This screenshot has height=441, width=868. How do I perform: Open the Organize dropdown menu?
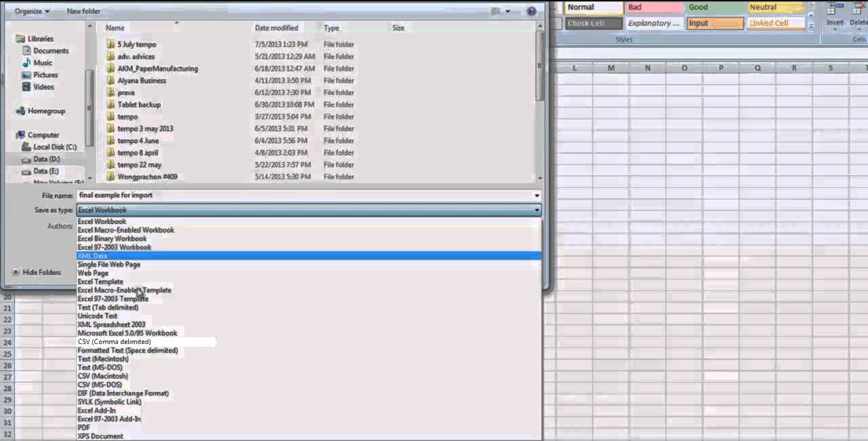(x=32, y=12)
